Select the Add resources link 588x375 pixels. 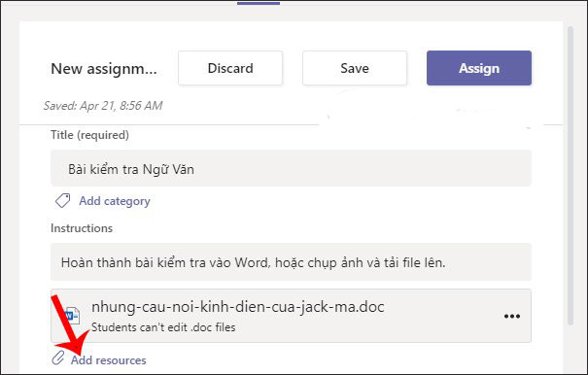point(109,360)
